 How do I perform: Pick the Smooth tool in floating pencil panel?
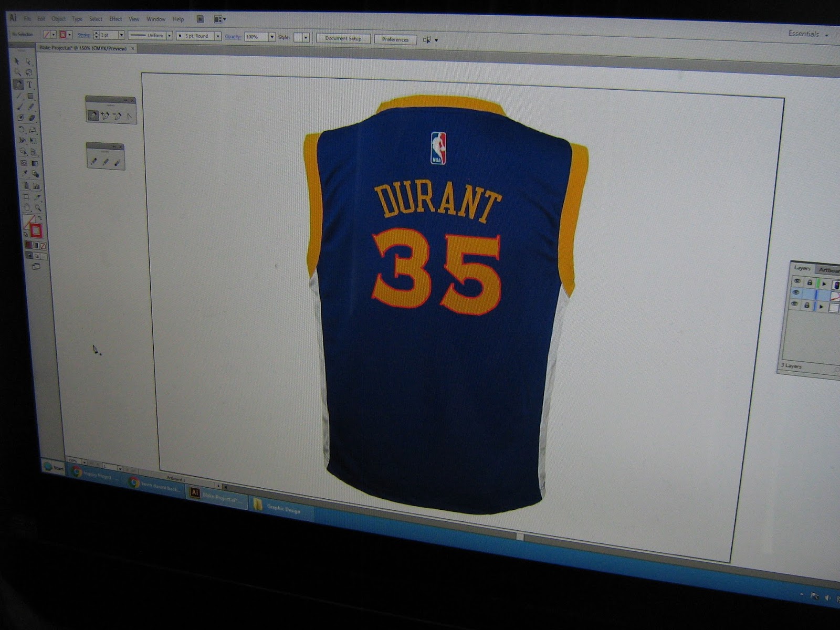click(106, 162)
